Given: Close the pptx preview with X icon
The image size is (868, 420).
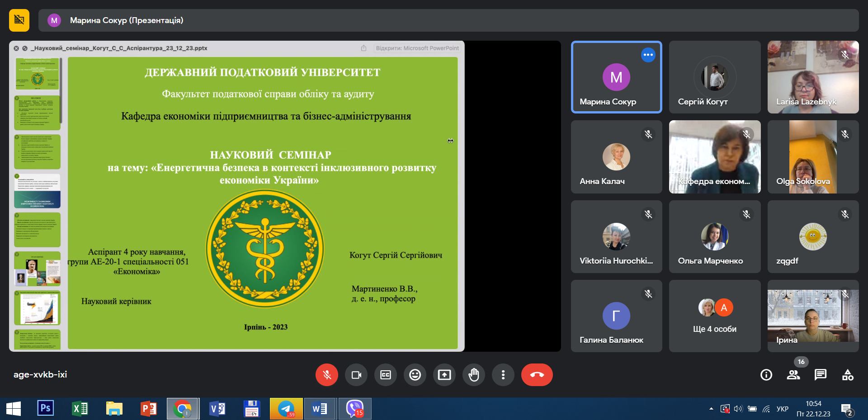Looking at the screenshot, I should [16, 48].
